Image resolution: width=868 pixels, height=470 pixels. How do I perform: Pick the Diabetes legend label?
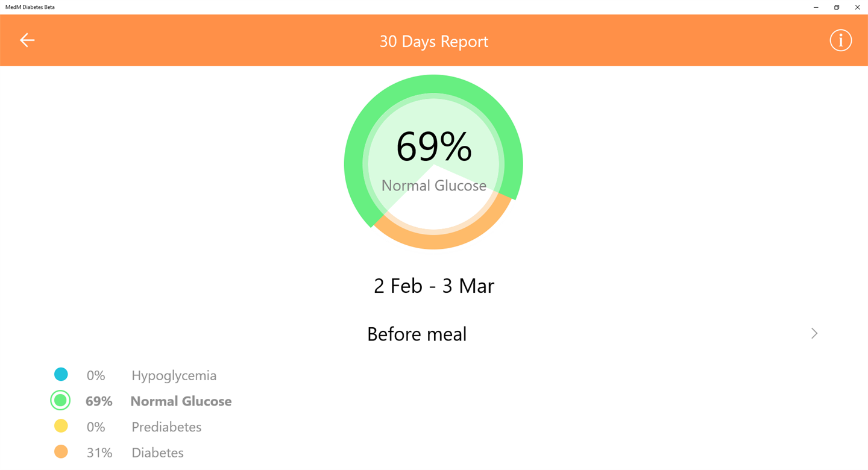pyautogui.click(x=157, y=453)
